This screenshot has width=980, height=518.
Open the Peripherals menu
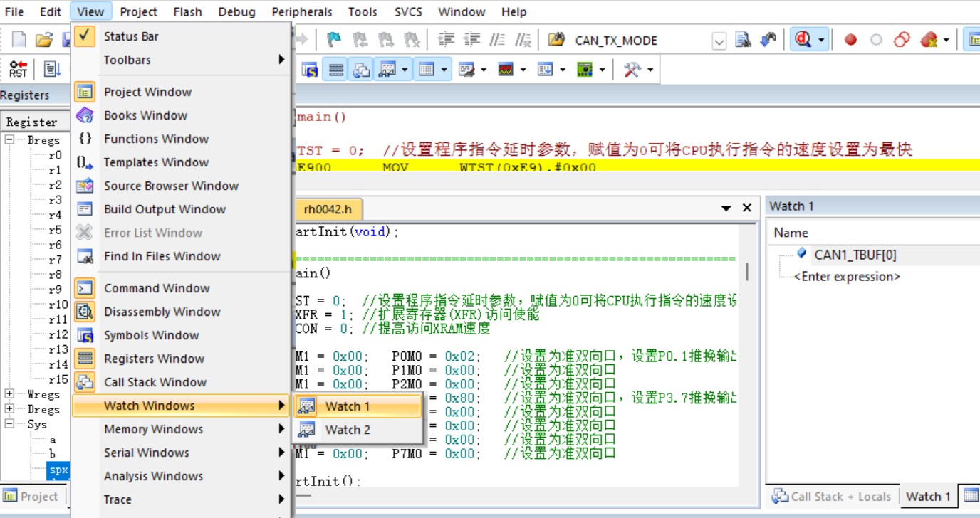click(x=302, y=11)
